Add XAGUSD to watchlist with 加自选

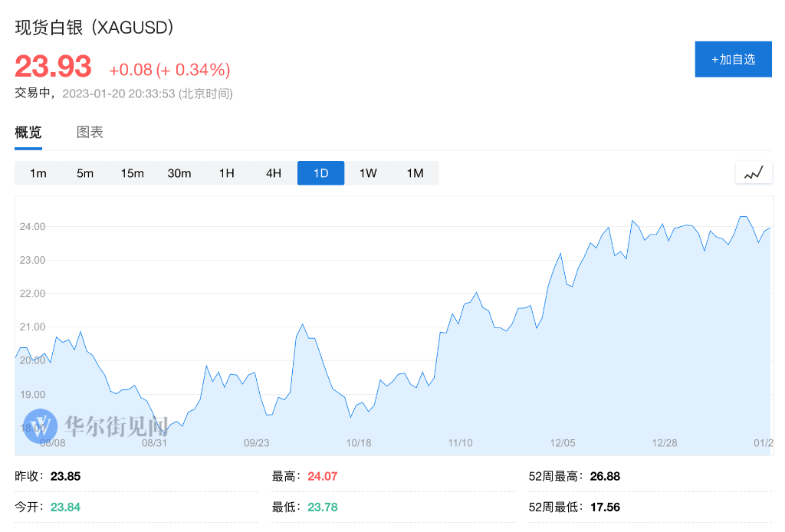pyautogui.click(x=733, y=59)
